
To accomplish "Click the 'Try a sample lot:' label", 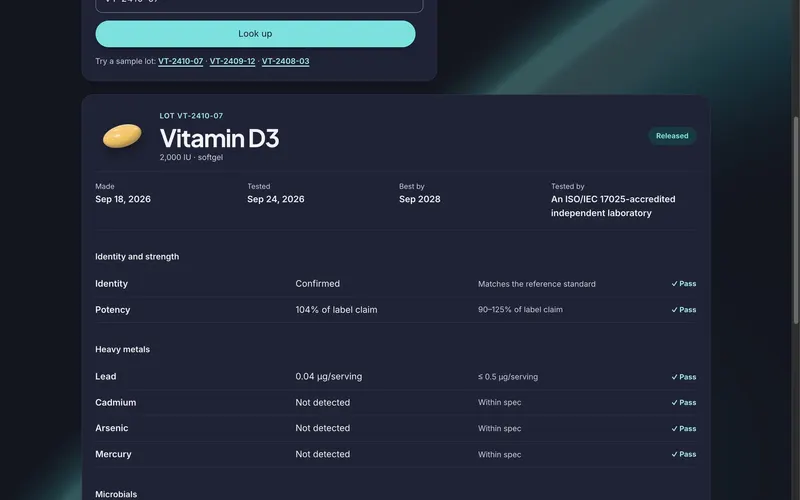I will click(126, 61).
